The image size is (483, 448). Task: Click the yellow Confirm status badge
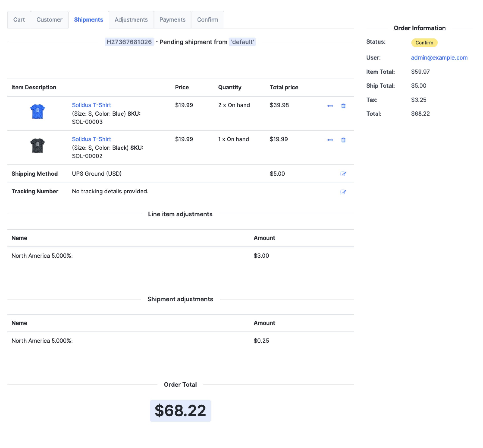(424, 43)
